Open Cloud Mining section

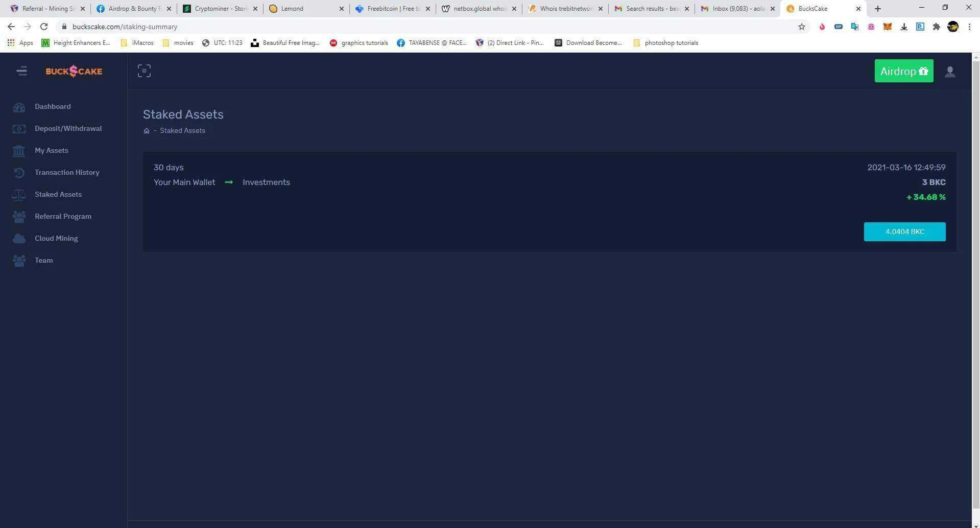pyautogui.click(x=56, y=238)
